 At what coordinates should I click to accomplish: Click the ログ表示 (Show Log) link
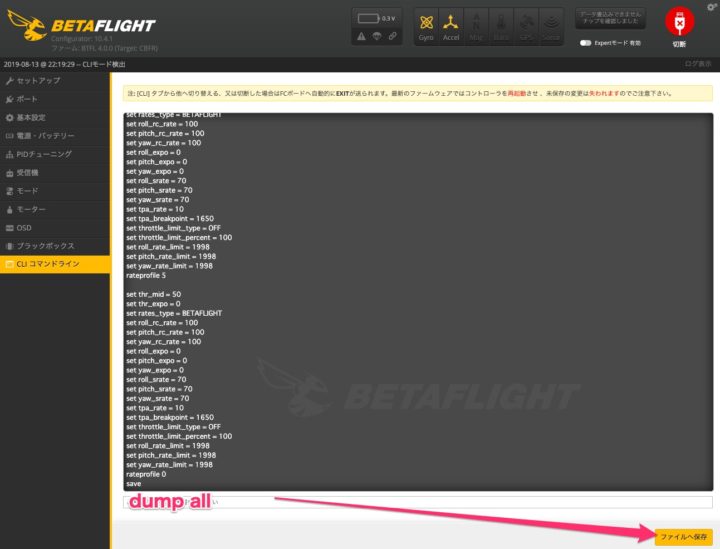point(697,63)
